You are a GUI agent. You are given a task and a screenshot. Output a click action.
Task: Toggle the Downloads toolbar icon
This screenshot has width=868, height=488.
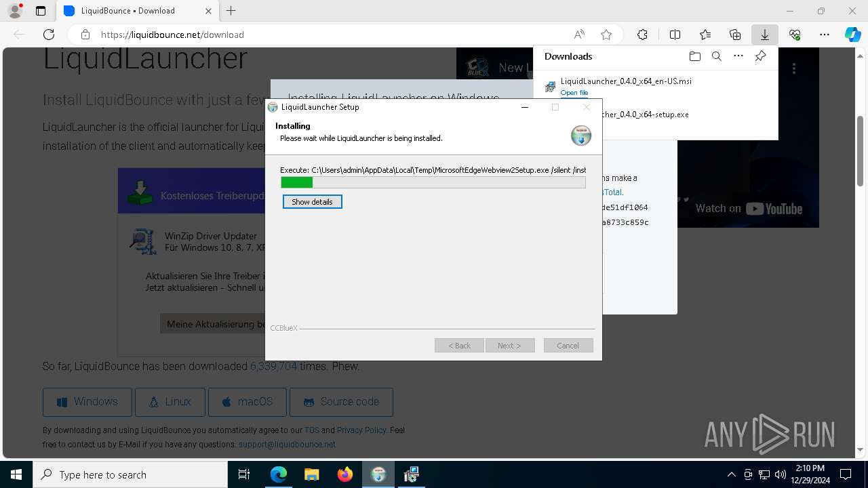tap(764, 35)
